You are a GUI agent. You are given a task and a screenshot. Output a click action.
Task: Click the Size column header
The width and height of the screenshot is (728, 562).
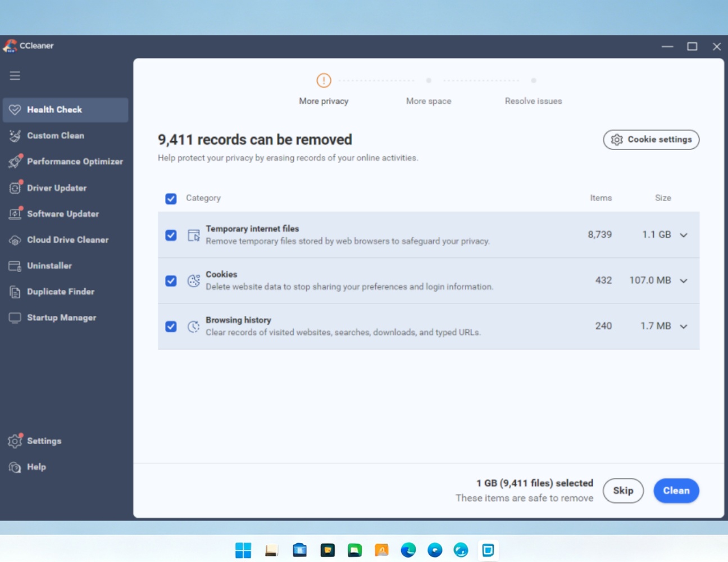tap(663, 198)
